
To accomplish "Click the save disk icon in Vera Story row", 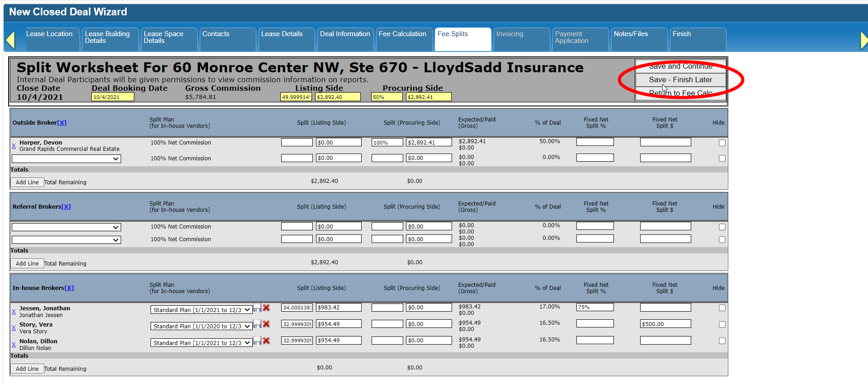I will (x=257, y=324).
